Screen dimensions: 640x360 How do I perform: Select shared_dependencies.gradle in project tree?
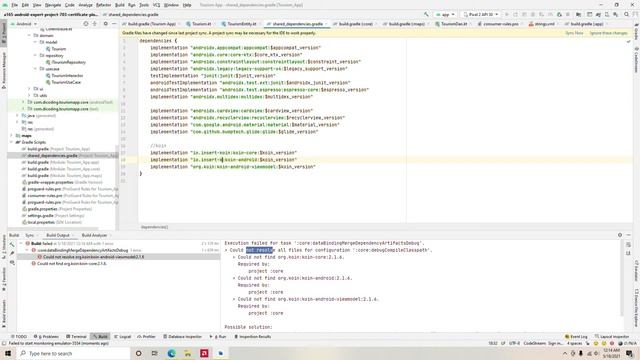point(62,156)
